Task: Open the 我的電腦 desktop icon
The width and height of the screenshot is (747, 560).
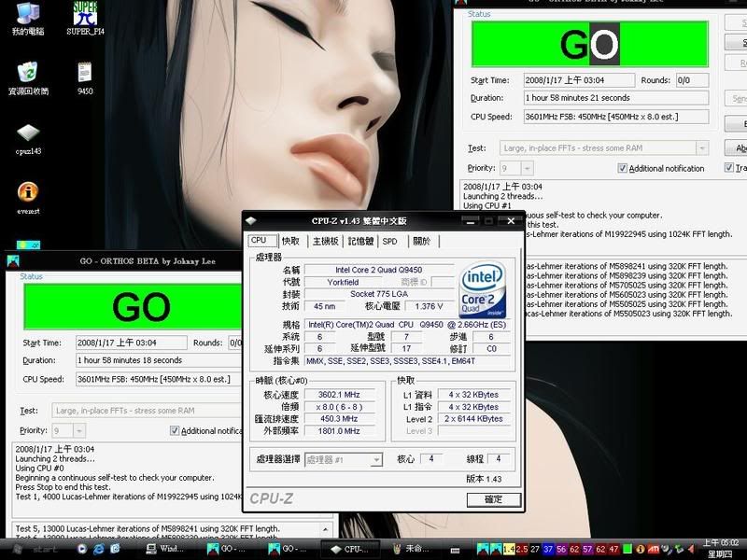Action: click(x=28, y=19)
